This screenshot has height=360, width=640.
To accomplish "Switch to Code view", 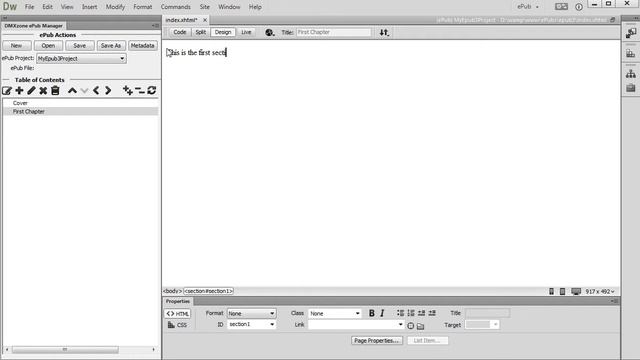I will [180, 32].
